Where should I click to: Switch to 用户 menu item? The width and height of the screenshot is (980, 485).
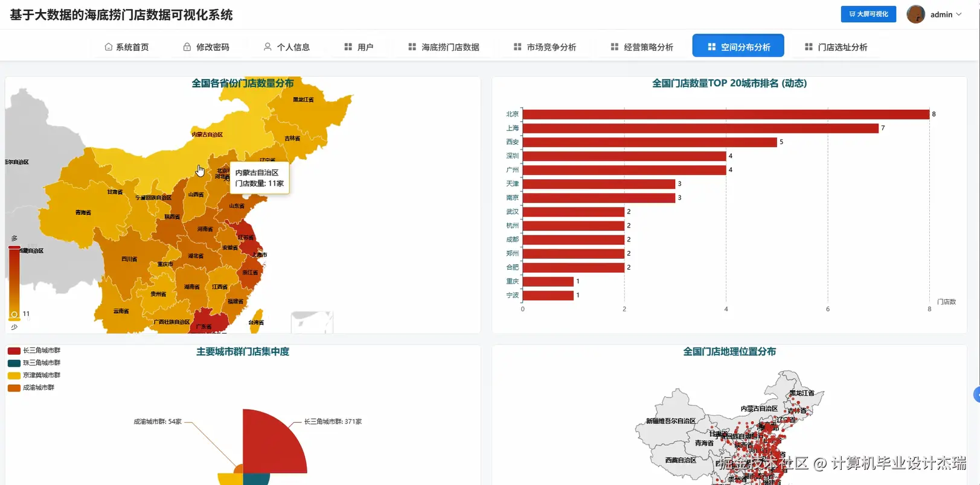(x=359, y=46)
